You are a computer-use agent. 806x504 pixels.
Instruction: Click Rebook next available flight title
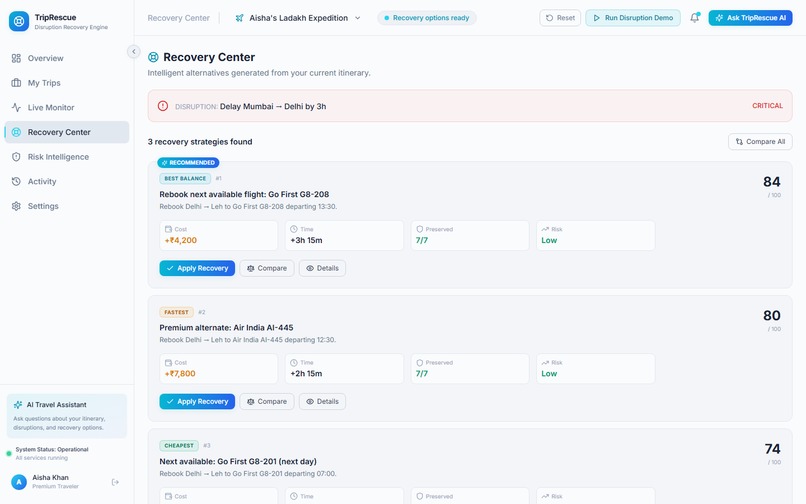point(244,194)
